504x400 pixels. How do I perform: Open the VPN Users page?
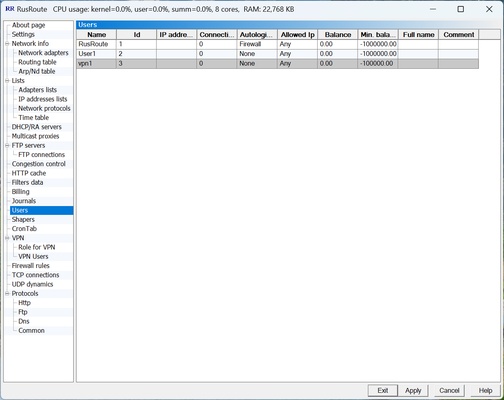(33, 256)
